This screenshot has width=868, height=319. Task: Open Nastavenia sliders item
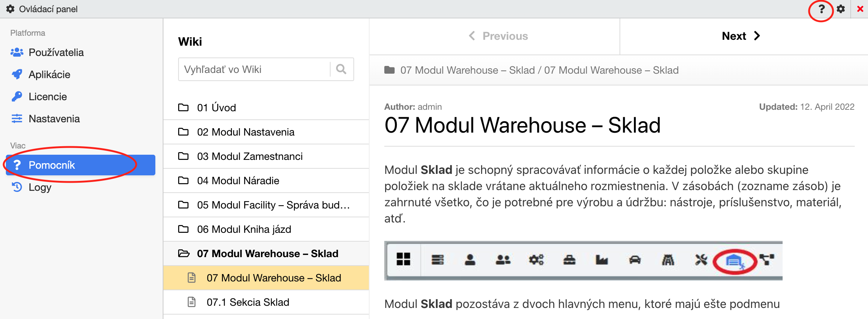54,119
